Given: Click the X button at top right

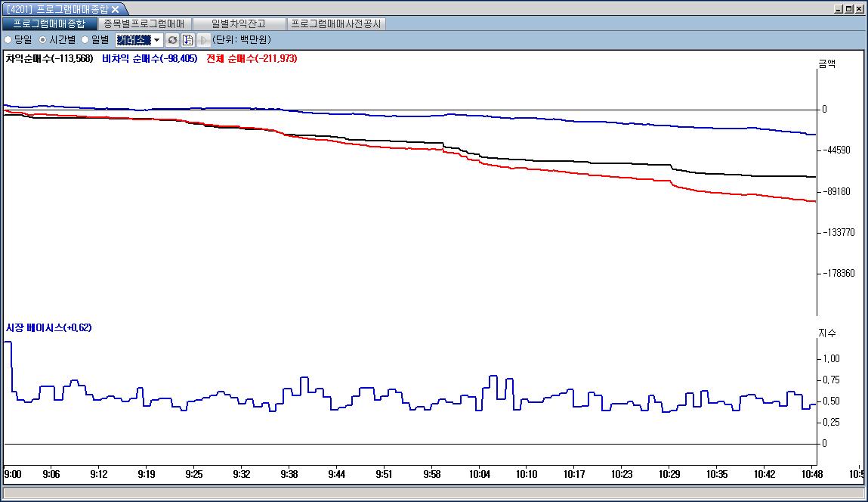Looking at the screenshot, I should 860,9.
